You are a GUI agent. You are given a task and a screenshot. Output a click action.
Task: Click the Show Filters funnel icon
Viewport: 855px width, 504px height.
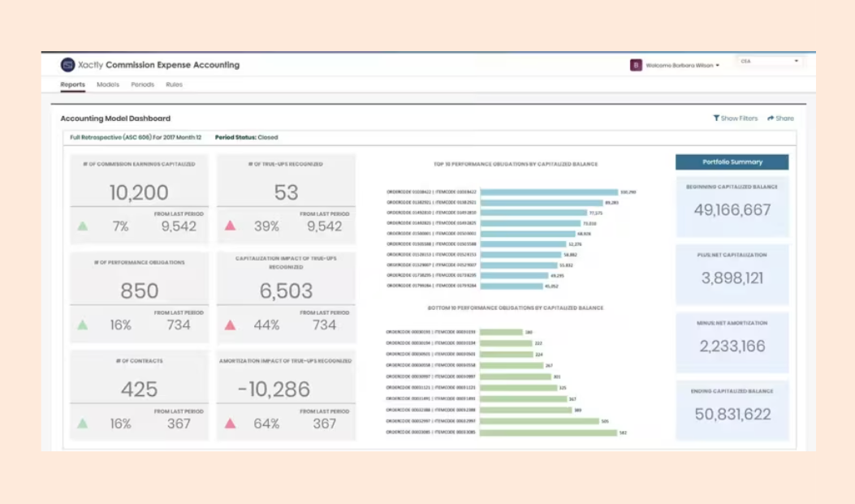click(x=716, y=118)
